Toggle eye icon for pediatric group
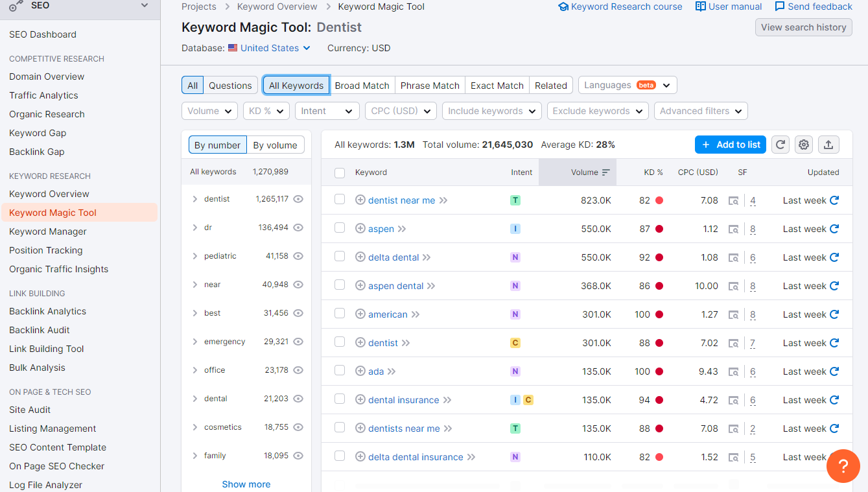 (298, 256)
